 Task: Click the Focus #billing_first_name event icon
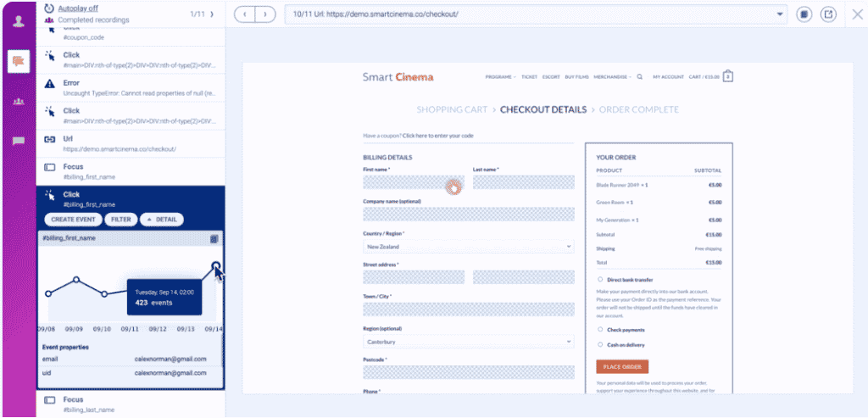(x=50, y=167)
